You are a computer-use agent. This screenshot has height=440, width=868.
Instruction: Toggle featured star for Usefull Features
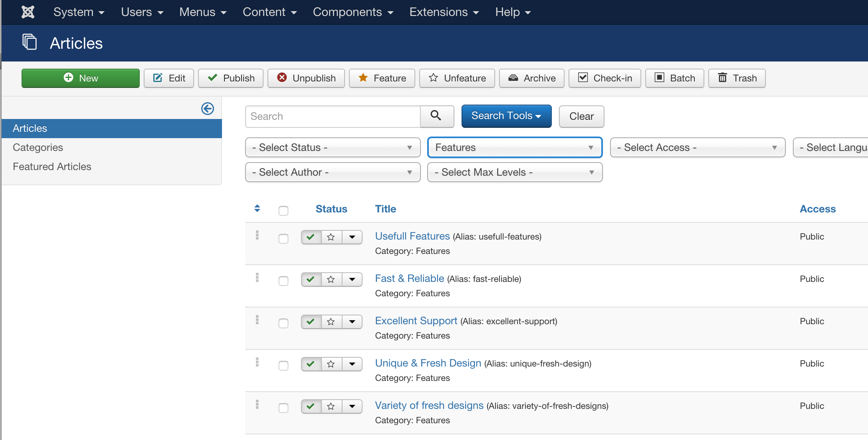(331, 237)
